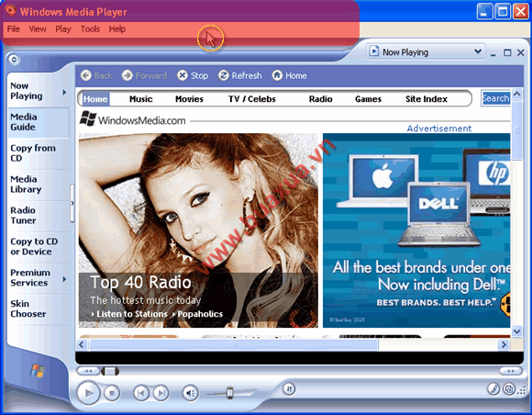Viewport: 532px width, 415px height.
Task: Expand the Premium Services arrow
Action: pos(64,279)
